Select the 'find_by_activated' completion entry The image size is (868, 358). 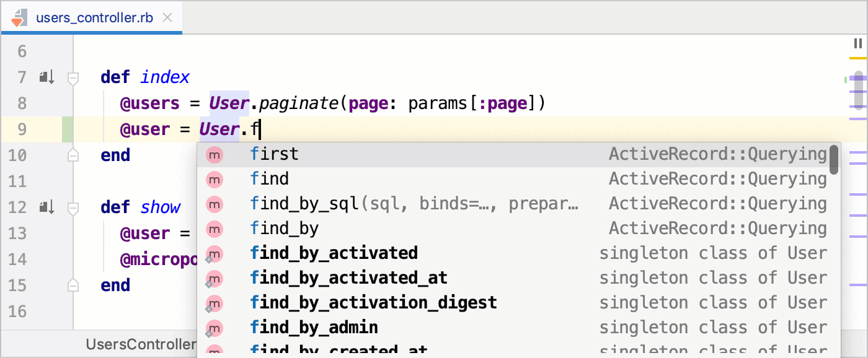(335, 253)
